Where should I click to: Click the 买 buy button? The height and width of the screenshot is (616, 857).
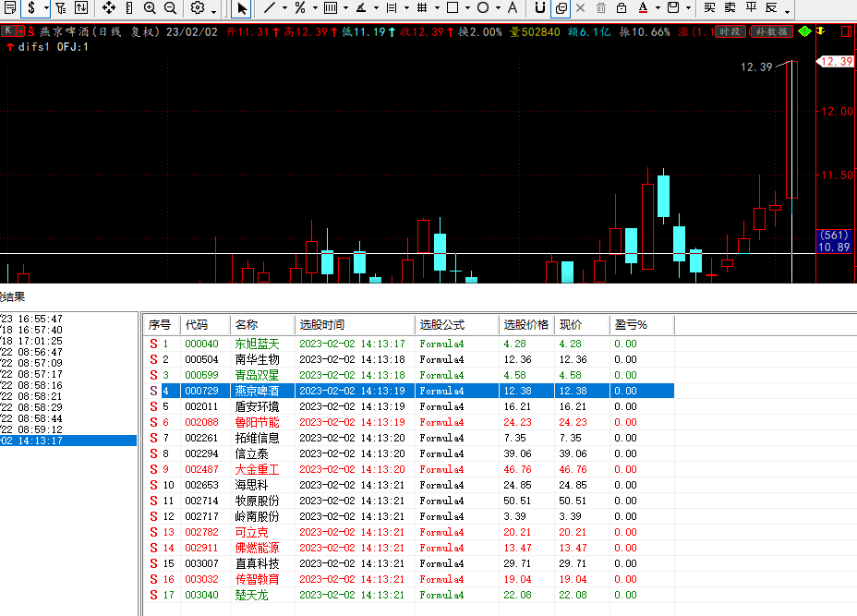[709, 7]
